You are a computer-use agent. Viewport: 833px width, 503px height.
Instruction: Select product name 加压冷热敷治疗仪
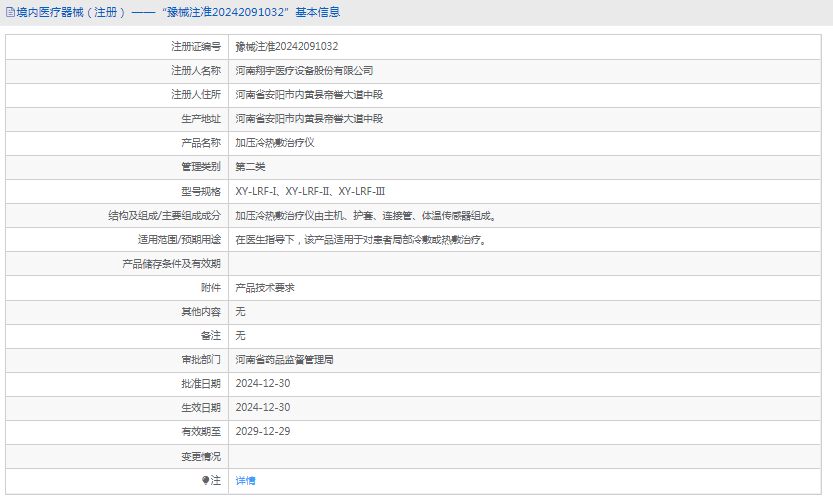(x=275, y=143)
